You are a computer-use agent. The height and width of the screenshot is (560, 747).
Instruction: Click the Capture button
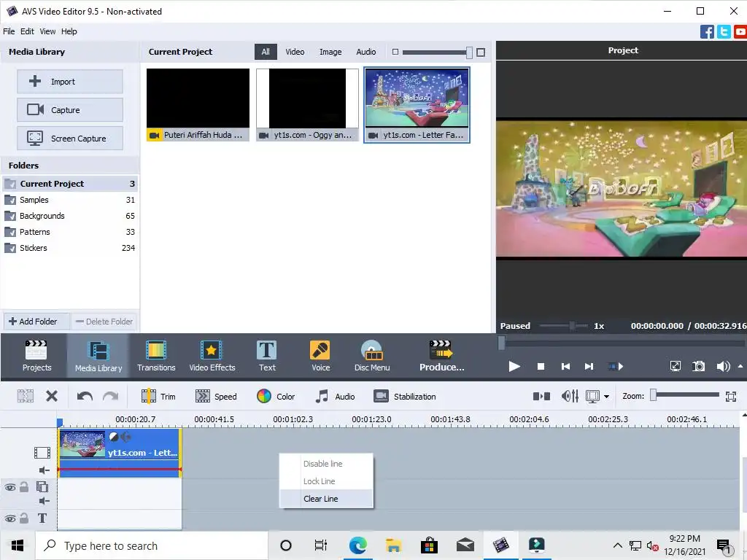(70, 110)
